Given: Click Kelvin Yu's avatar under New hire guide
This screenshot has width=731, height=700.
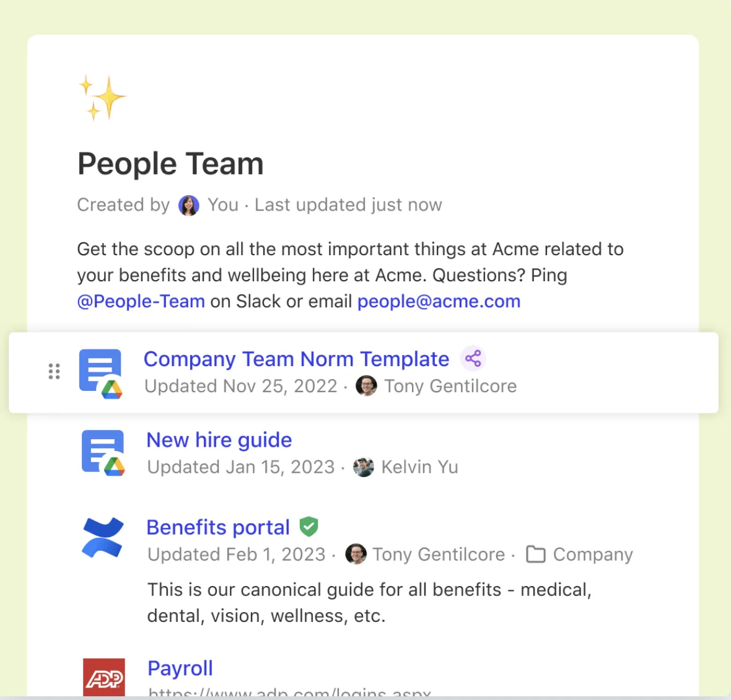Looking at the screenshot, I should [364, 467].
